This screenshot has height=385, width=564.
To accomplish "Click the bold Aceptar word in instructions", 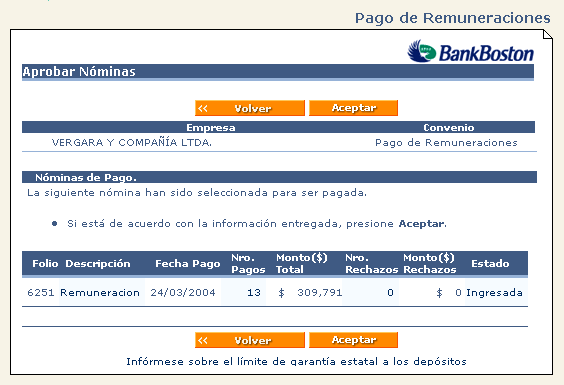I will tap(422, 224).
